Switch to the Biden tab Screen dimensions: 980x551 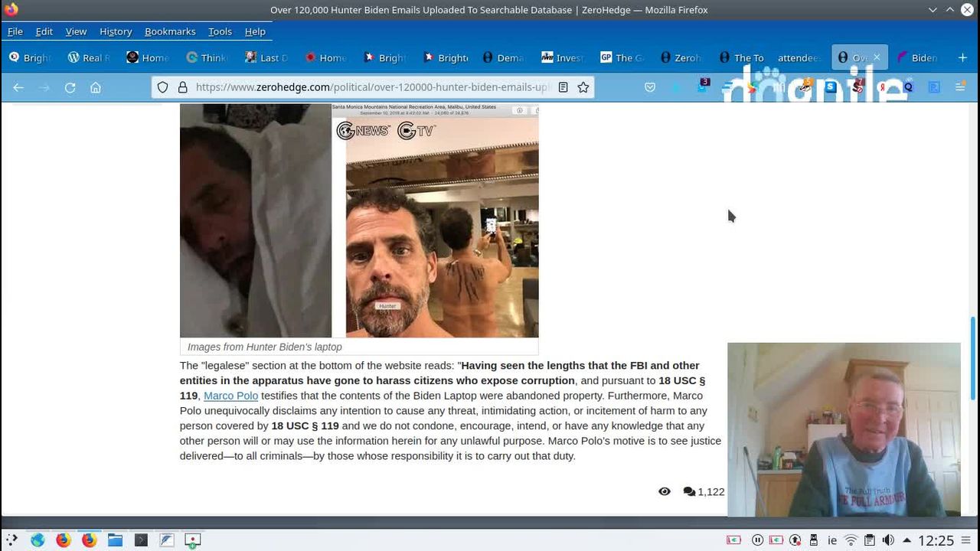[917, 57]
